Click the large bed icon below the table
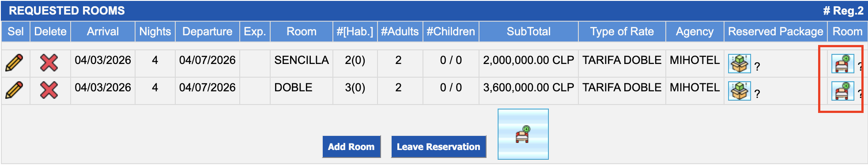This screenshot has height=165, width=868. pyautogui.click(x=523, y=134)
